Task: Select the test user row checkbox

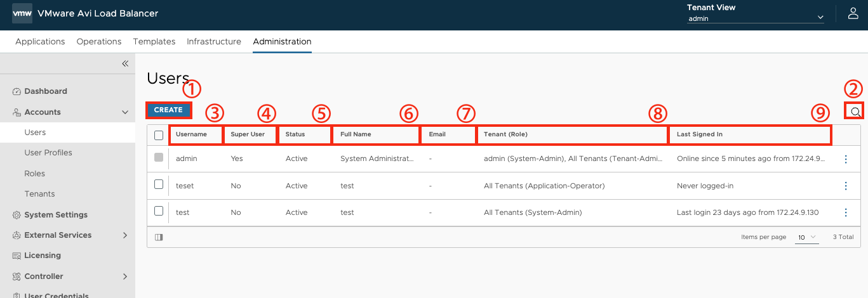Action: pyautogui.click(x=159, y=211)
